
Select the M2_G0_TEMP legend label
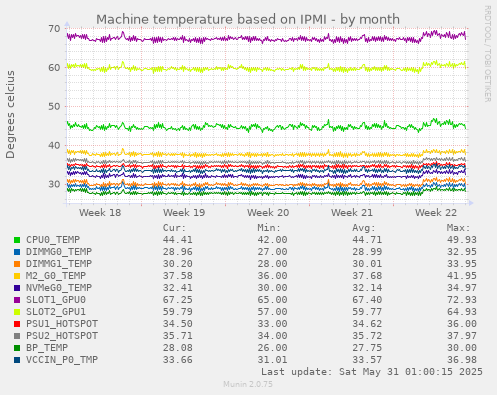pos(56,276)
